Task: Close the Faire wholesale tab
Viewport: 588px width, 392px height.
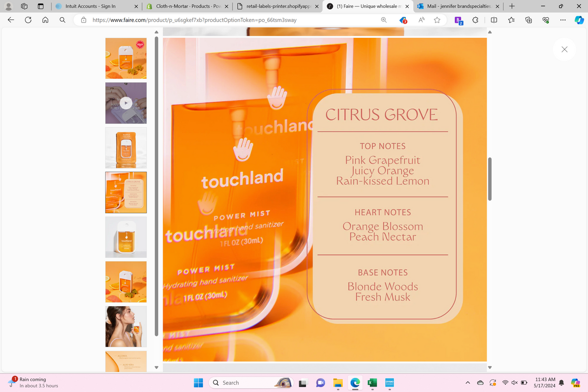Action: 407,6
